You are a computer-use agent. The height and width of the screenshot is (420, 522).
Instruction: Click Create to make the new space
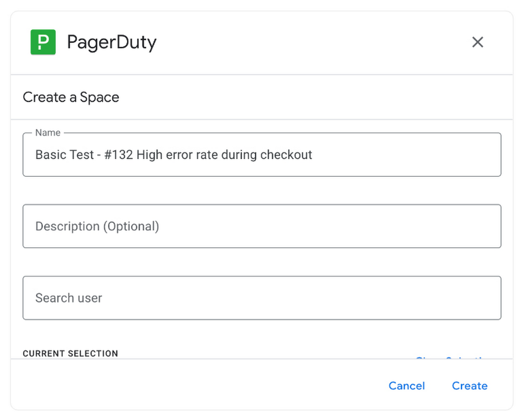pos(469,386)
